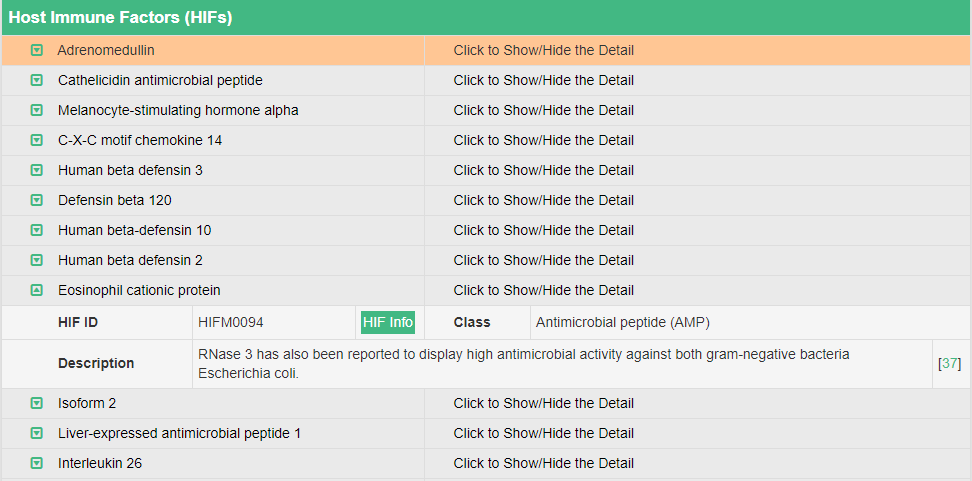Click arrow icon next to Interleukin 26
This screenshot has height=481, width=972.
tap(37, 463)
